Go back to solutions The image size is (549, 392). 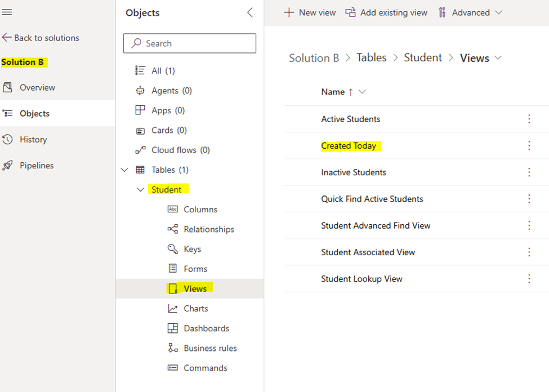pyautogui.click(x=41, y=38)
